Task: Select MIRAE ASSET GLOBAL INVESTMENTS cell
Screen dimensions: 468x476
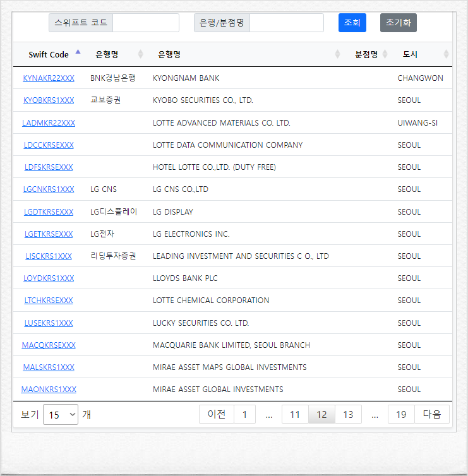Action: click(x=218, y=390)
